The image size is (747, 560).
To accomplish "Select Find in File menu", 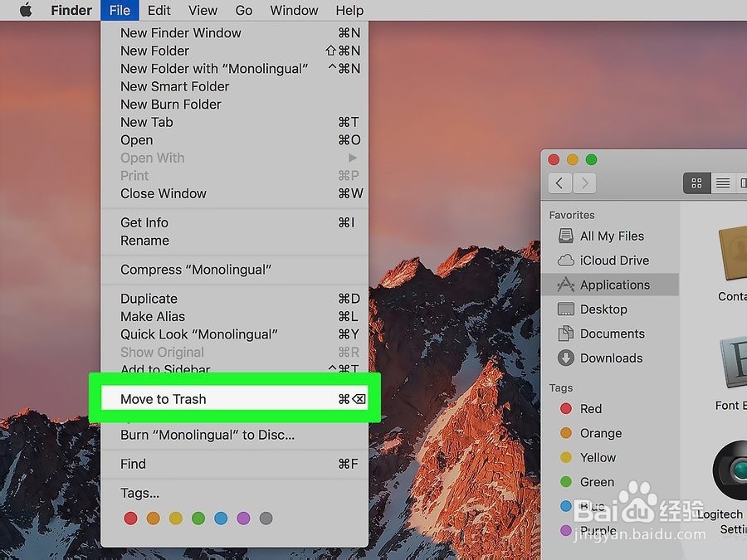I will point(234,464).
